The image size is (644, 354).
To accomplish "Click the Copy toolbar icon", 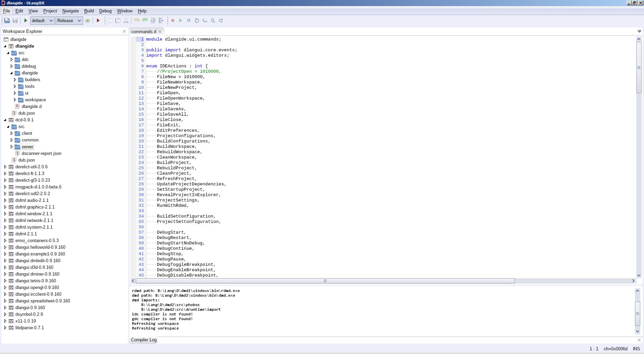I will (x=110, y=20).
